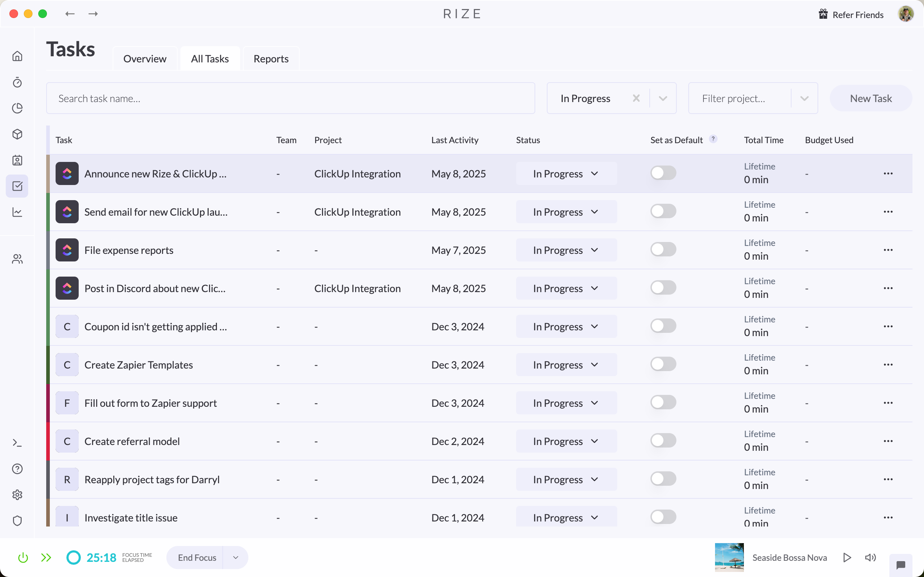924x577 pixels.
Task: Open the Teams people icon in the sidebar
Action: pos(17,259)
